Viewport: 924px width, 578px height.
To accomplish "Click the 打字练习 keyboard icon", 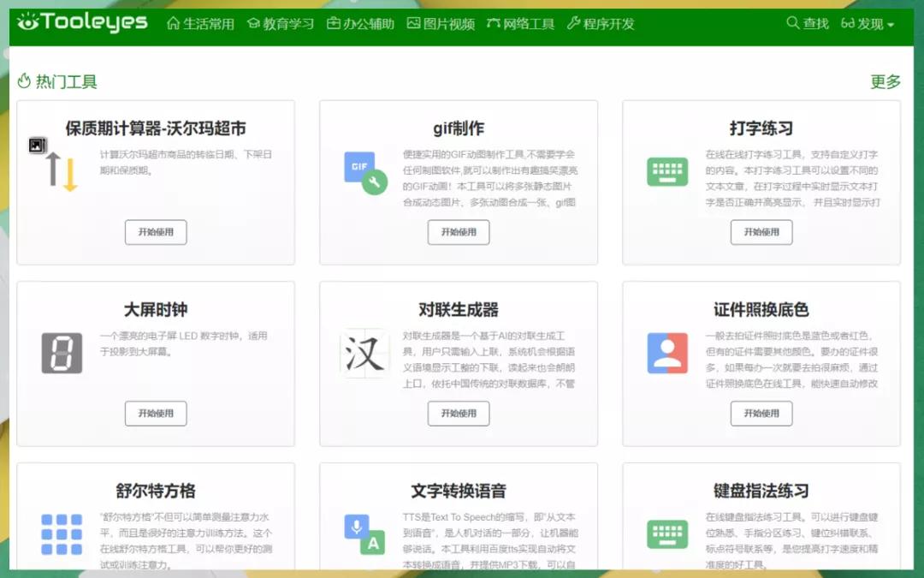I will [666, 171].
